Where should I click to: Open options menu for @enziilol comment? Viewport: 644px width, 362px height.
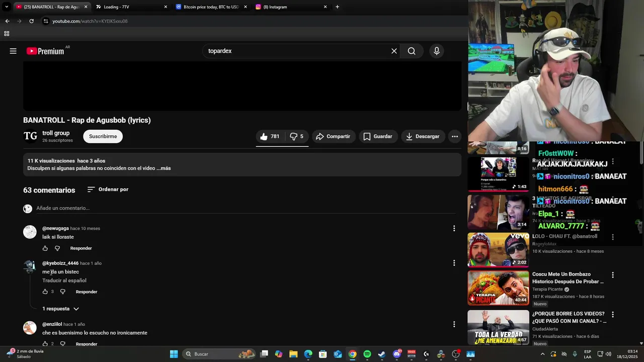(454, 324)
